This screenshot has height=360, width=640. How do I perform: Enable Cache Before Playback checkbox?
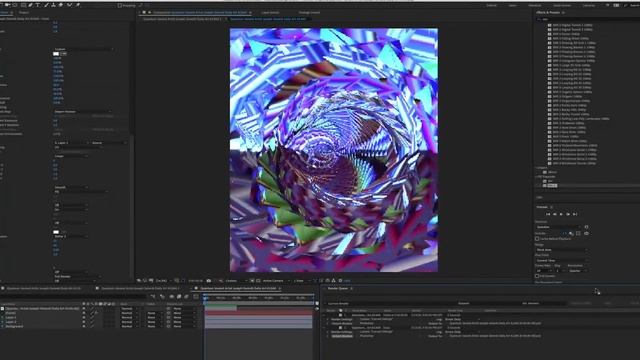pos(537,239)
